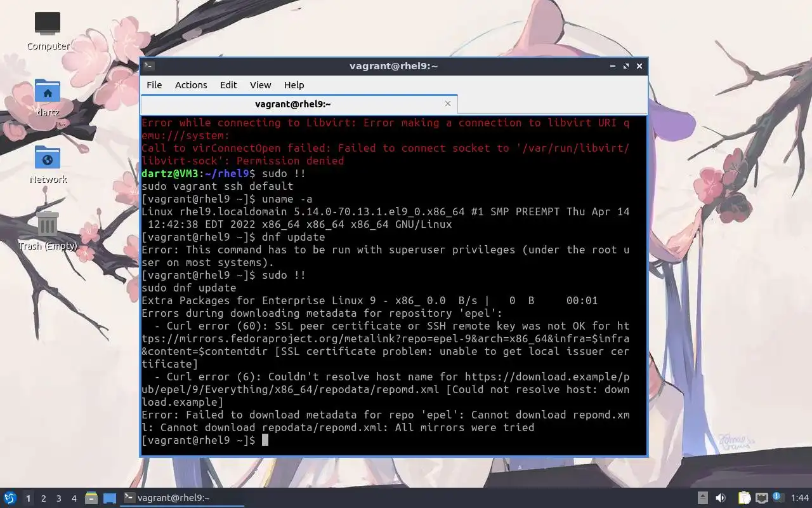This screenshot has width=812, height=508.
Task: Open the Help menu
Action: pyautogui.click(x=294, y=85)
